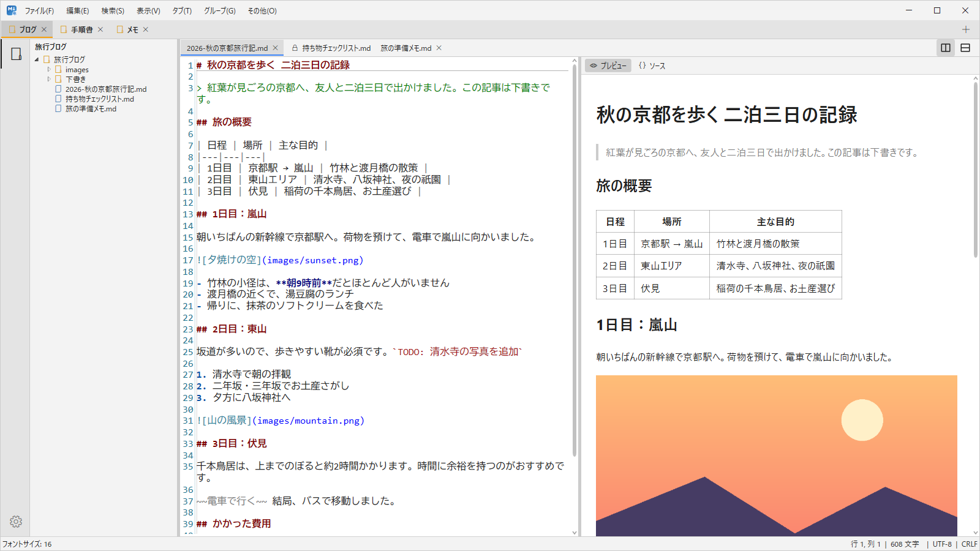This screenshot has height=551, width=980.
Task: Click CRLF line ending in status bar
Action: point(969,544)
